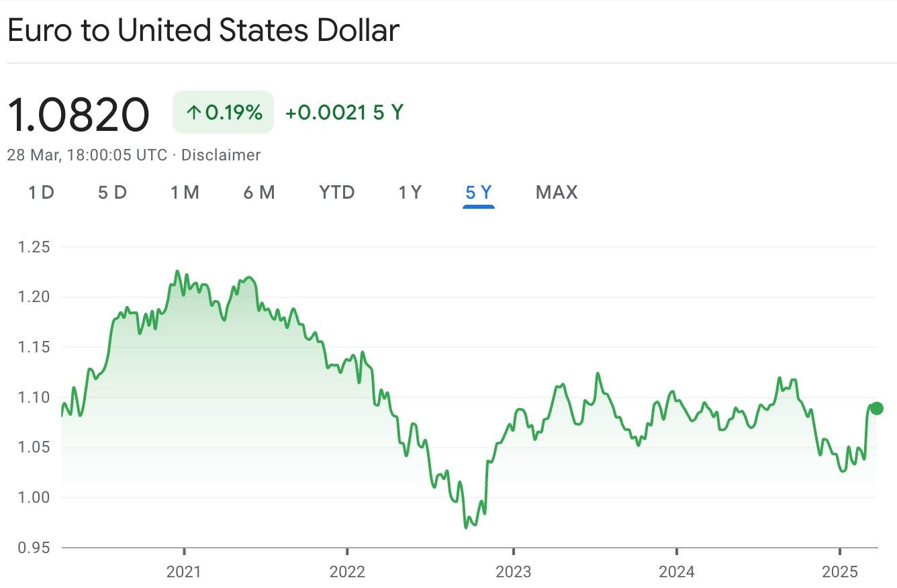Select the YTD tab
Viewport: 897px width, 588px height.
pos(337,193)
